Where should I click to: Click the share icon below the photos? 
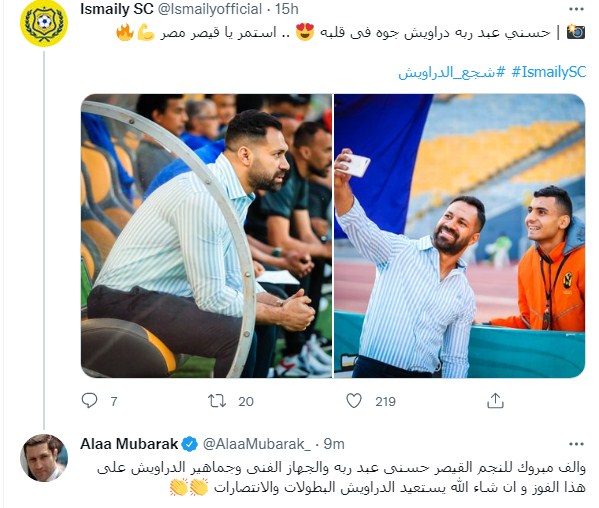(495, 401)
